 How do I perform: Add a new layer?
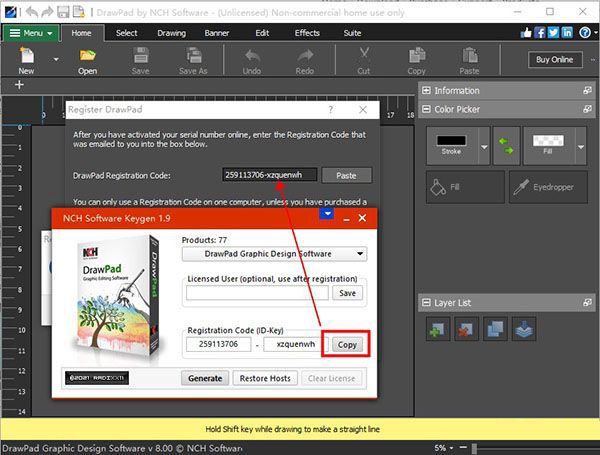pyautogui.click(x=437, y=329)
